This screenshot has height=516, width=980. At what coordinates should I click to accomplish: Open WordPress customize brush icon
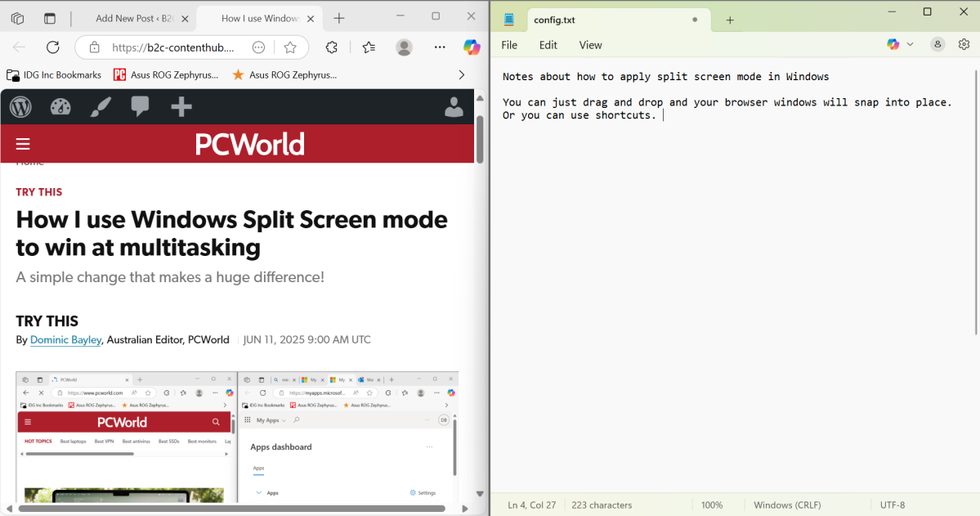[100, 107]
